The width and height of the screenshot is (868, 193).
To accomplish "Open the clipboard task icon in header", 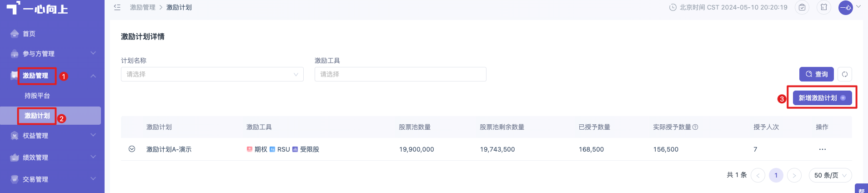I will coord(802,7).
